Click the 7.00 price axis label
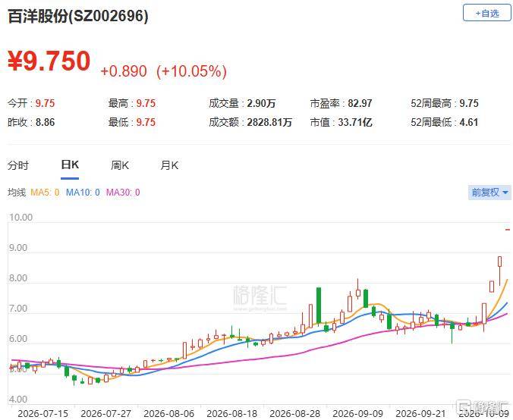 [18, 309]
